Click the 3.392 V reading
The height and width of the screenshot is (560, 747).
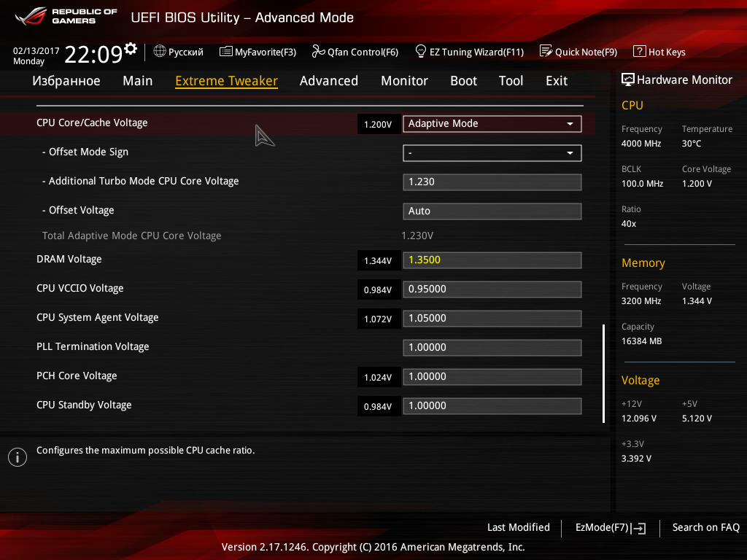point(636,458)
